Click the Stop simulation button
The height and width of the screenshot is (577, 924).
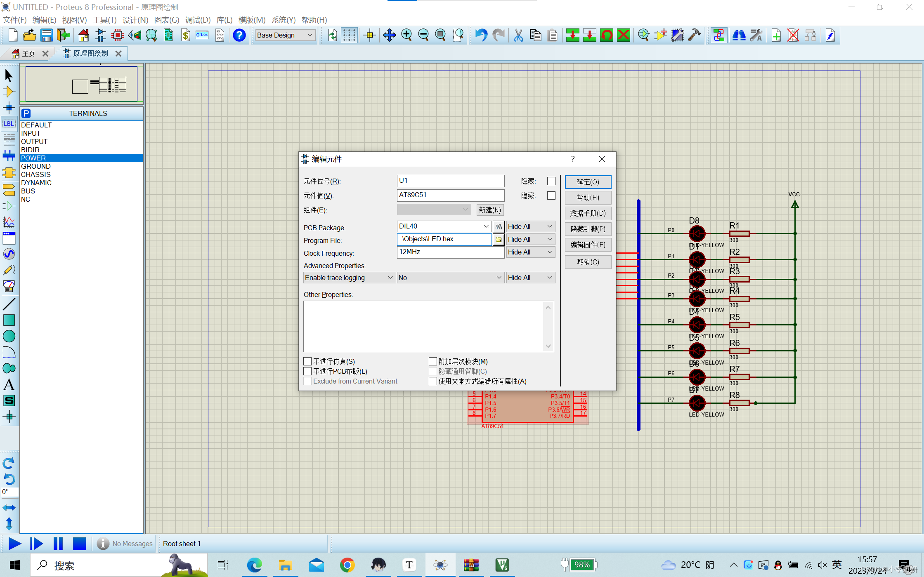tap(79, 544)
